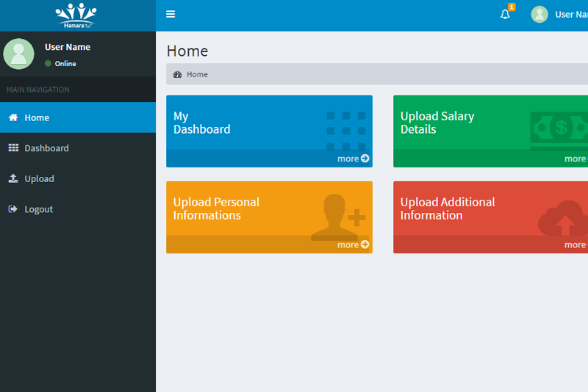Click the grid icon beside Dashboard

point(13,148)
